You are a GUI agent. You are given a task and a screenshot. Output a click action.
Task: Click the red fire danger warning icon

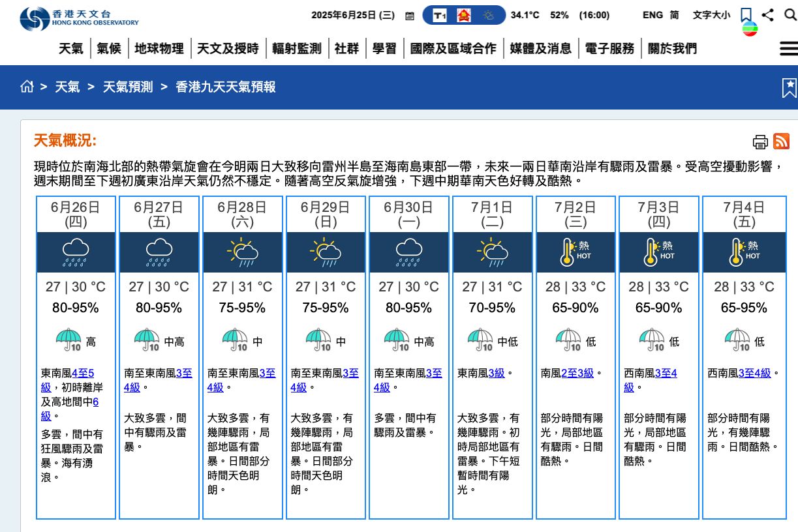point(464,15)
